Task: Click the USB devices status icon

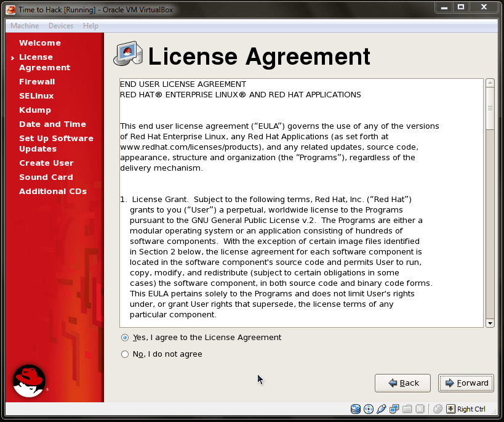Action: click(381, 409)
